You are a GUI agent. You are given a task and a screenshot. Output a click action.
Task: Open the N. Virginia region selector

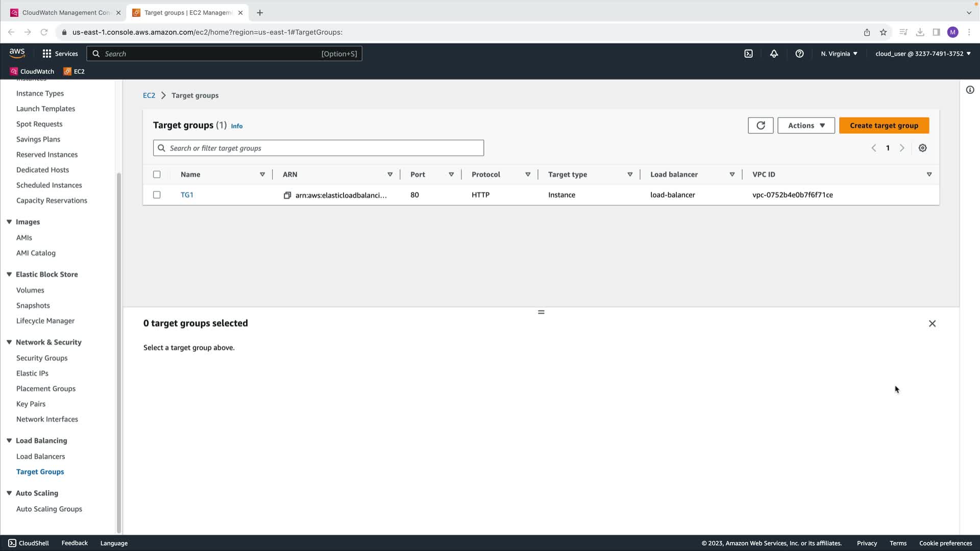click(839, 54)
